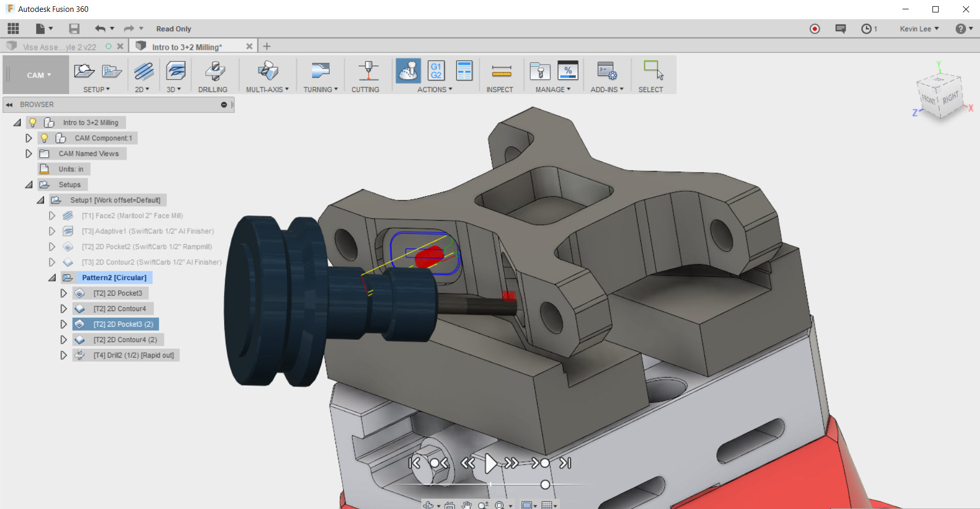Add a new document tab with plus
The image size is (980, 509).
click(x=267, y=46)
